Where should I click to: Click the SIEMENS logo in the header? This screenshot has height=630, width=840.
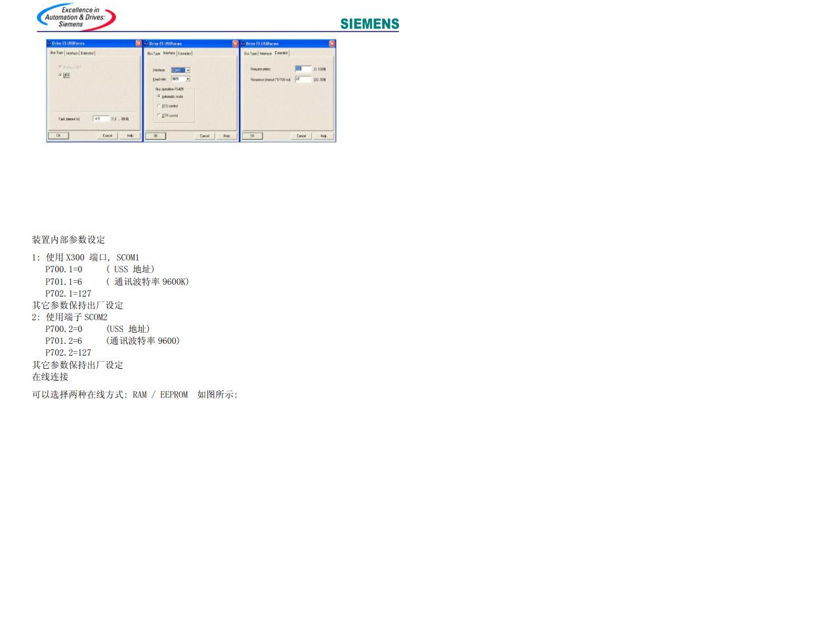coord(369,24)
